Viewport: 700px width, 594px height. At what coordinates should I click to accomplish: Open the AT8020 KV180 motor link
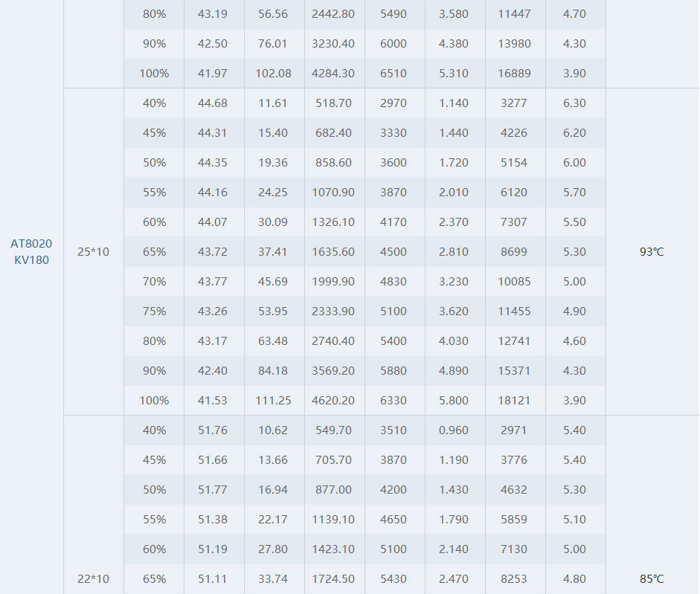pyautogui.click(x=31, y=252)
